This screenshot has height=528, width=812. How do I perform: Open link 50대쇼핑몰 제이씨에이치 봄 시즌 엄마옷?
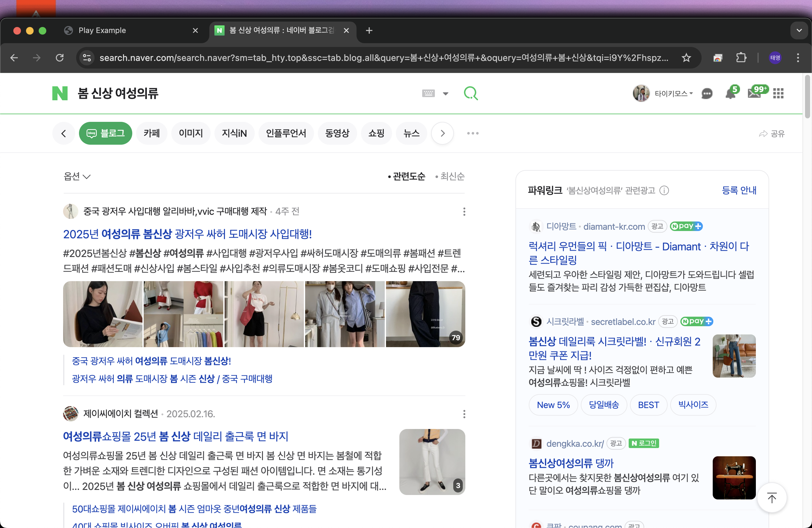pos(194,509)
